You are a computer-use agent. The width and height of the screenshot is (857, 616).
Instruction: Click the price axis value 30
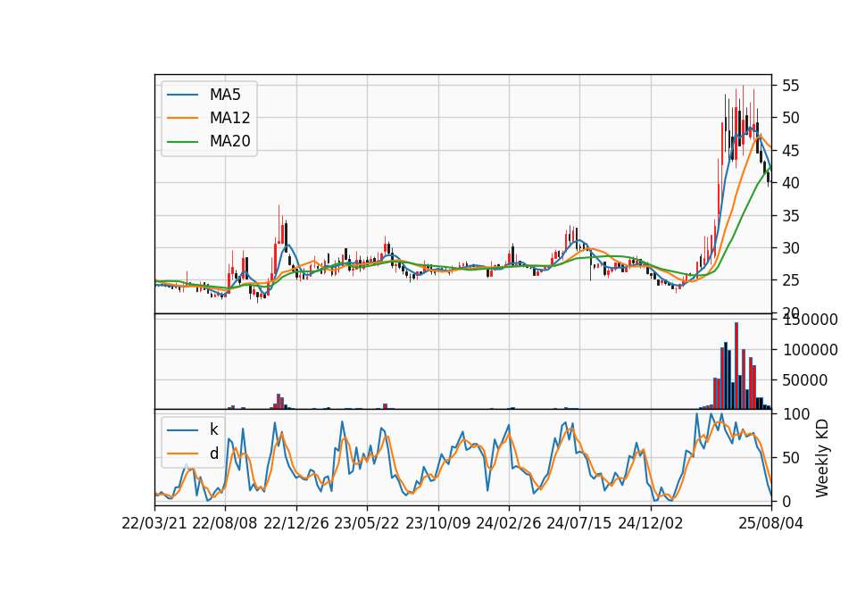pos(791,248)
